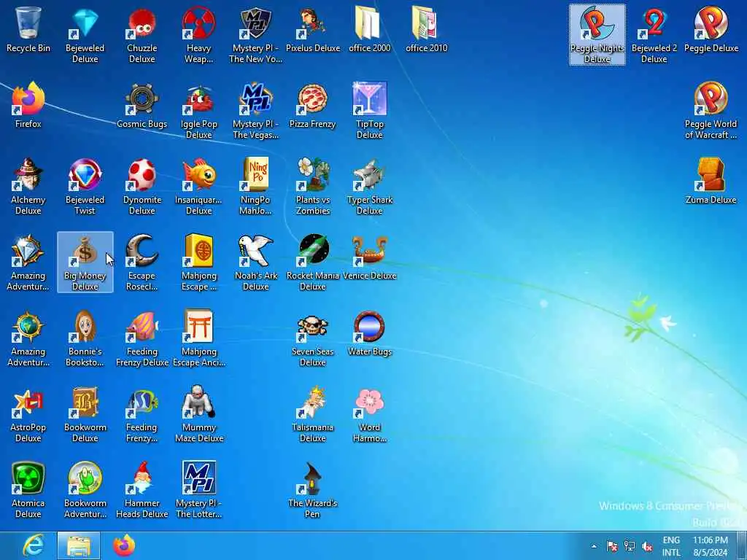747x560 pixels.
Task: Open File Explorer in the taskbar
Action: coord(79,545)
